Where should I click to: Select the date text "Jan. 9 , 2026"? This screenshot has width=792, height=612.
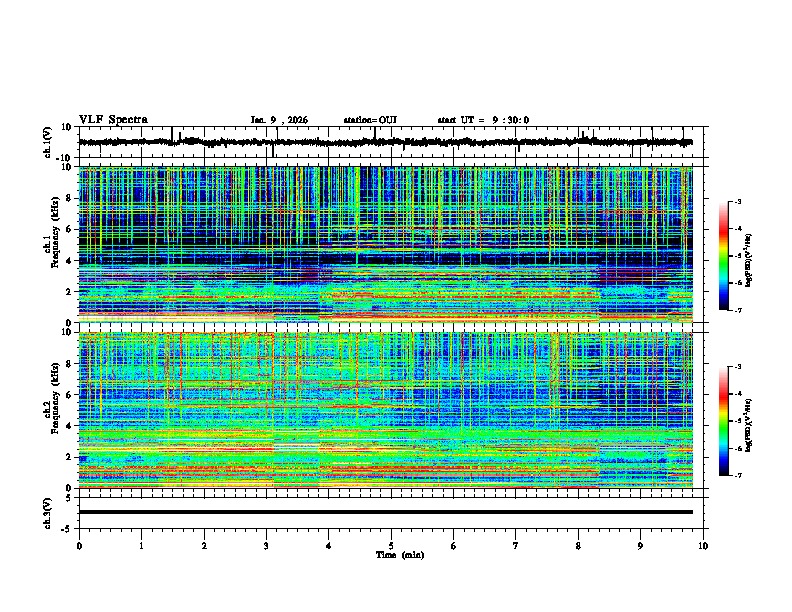point(279,120)
